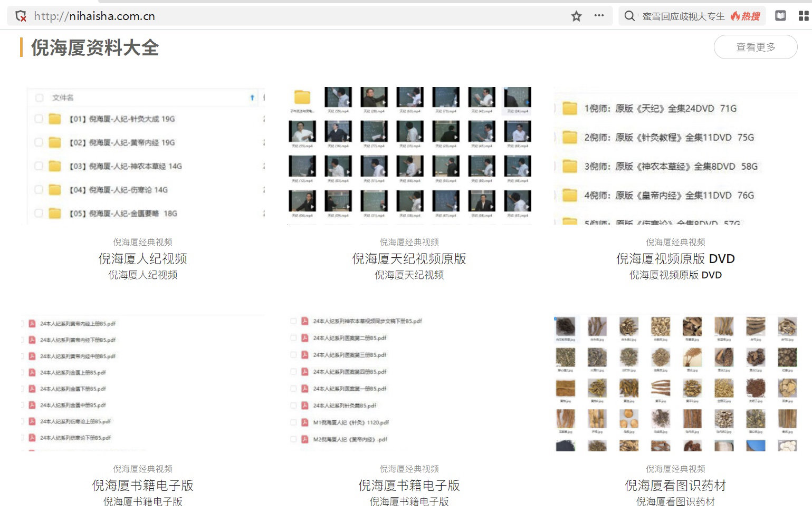The width and height of the screenshot is (812, 522).
Task: Click the hot search flame icon
Action: [735, 16]
